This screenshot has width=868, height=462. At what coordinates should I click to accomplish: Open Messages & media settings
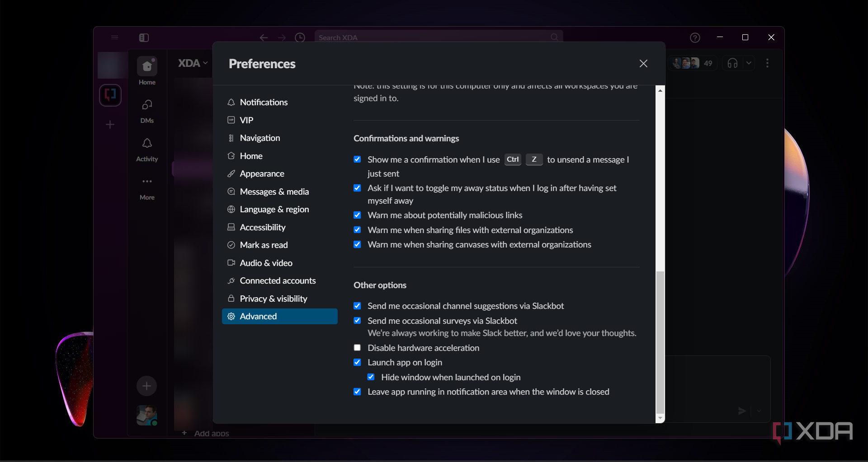coord(280,191)
